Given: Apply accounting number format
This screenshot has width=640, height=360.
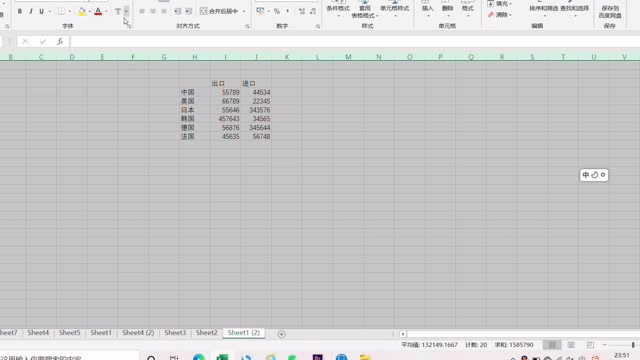Looking at the screenshot, I should pyautogui.click(x=260, y=11).
